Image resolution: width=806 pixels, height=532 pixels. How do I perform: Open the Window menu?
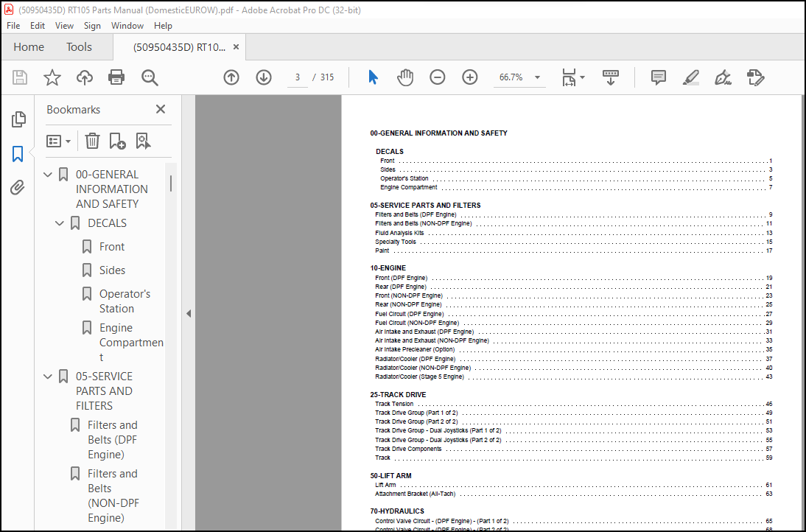click(x=127, y=26)
